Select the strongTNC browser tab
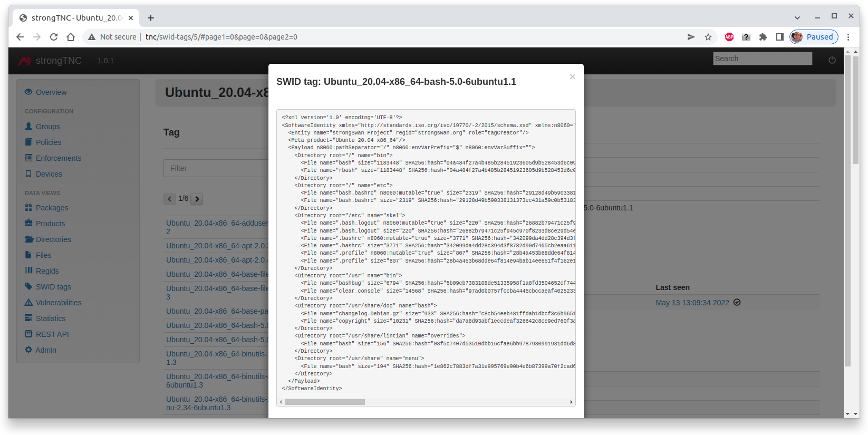 (x=76, y=18)
